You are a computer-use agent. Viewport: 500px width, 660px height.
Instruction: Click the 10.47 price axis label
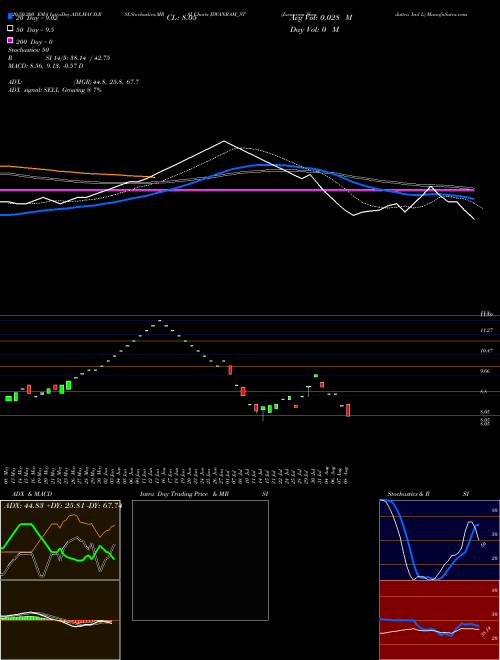[x=486, y=351]
